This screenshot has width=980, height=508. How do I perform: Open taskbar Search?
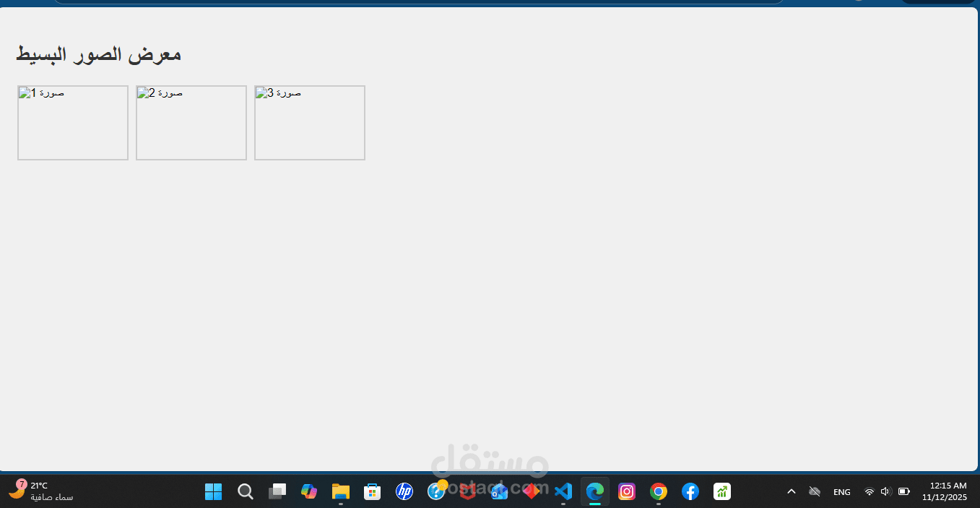246,491
